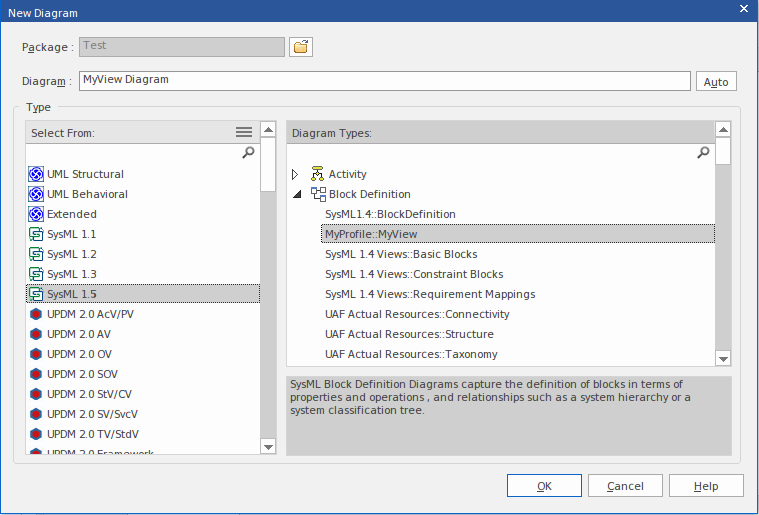
Task: Select the UML Structural perspective icon
Action: 37,174
